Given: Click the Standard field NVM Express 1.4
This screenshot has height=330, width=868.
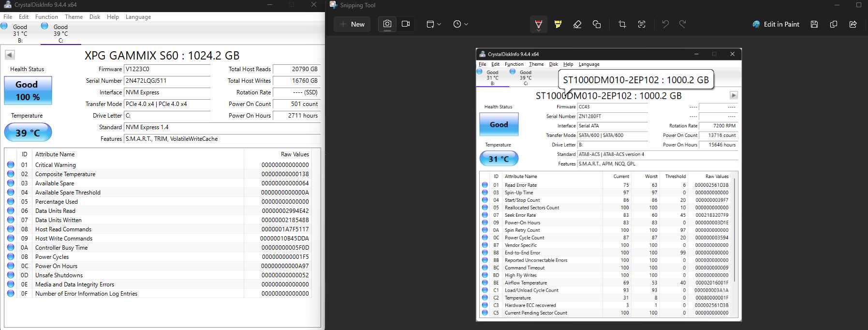Looking at the screenshot, I should (222, 127).
